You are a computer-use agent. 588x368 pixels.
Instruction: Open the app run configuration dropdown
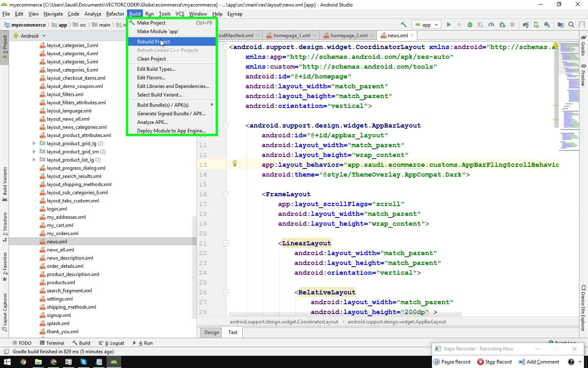click(x=426, y=25)
